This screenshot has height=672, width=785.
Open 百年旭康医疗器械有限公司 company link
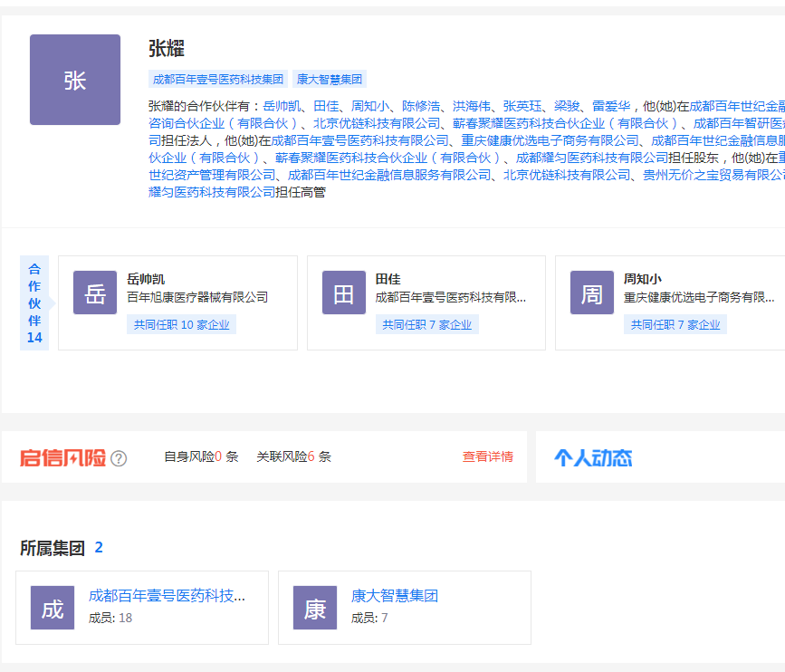tap(197, 297)
